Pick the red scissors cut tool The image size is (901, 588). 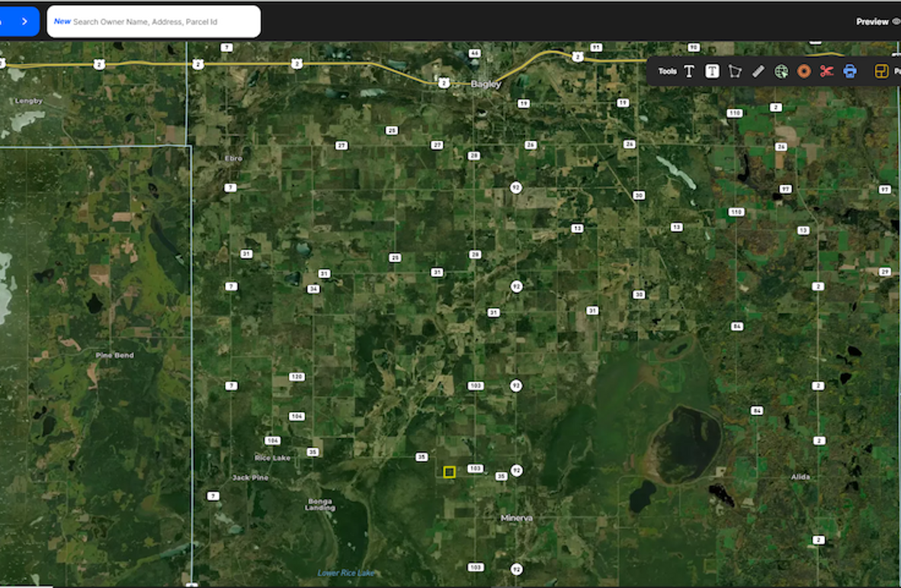click(x=826, y=72)
